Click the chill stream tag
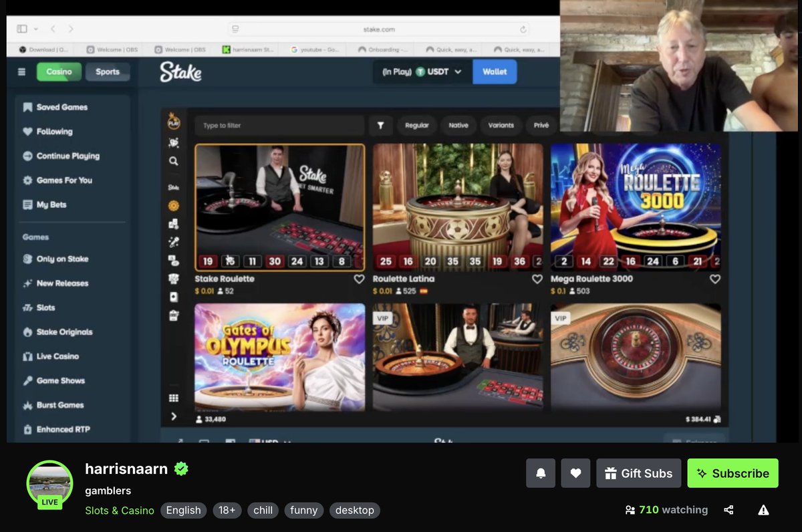This screenshot has width=802, height=532. (x=263, y=511)
